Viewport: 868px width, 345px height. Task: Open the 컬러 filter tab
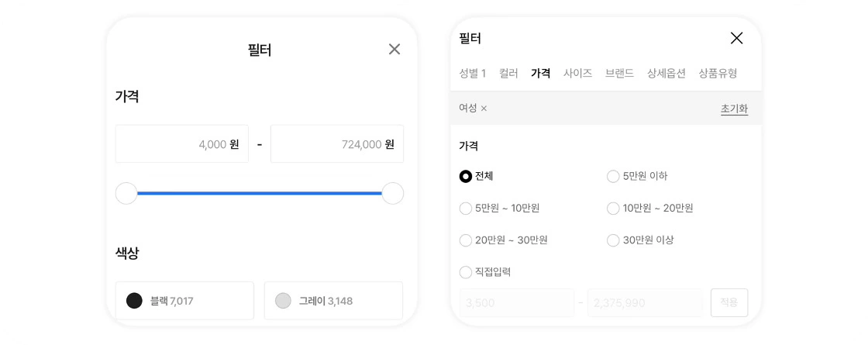508,74
